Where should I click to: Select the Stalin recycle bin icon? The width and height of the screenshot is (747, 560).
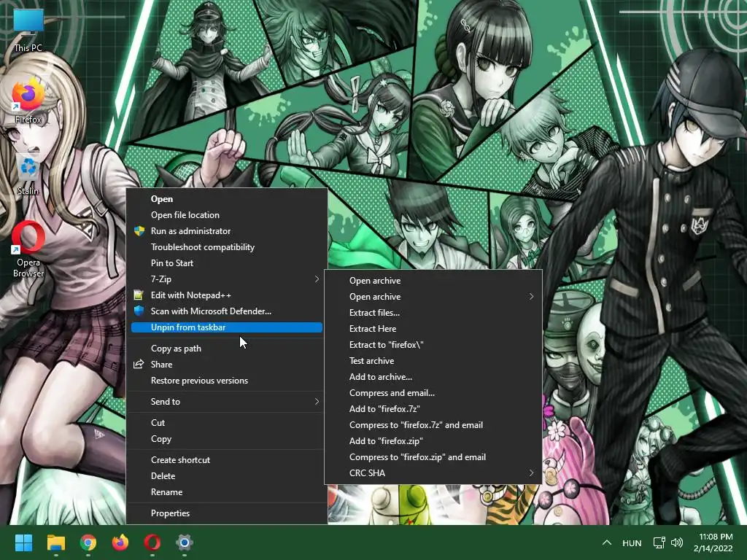pos(28,174)
